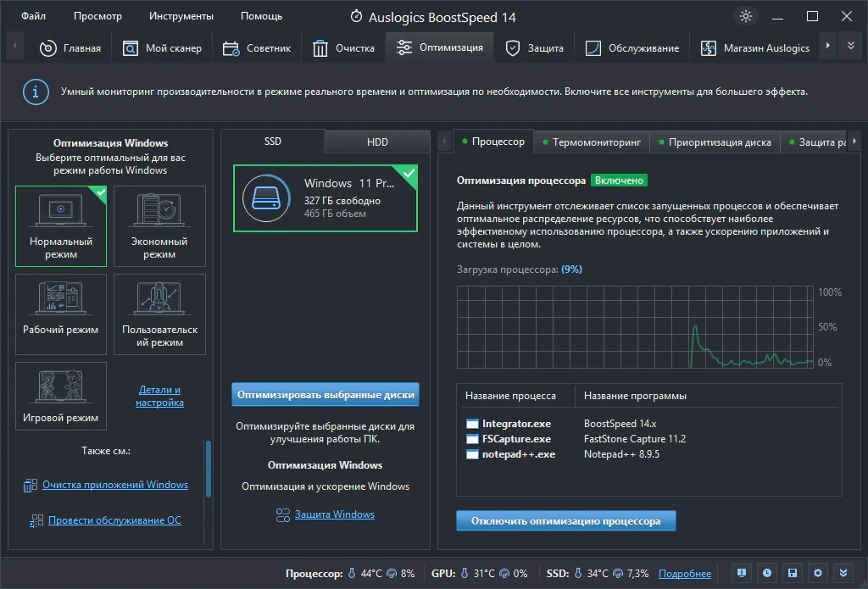Select Игровой режим mode tile
The width and height of the screenshot is (868, 589).
(x=61, y=396)
